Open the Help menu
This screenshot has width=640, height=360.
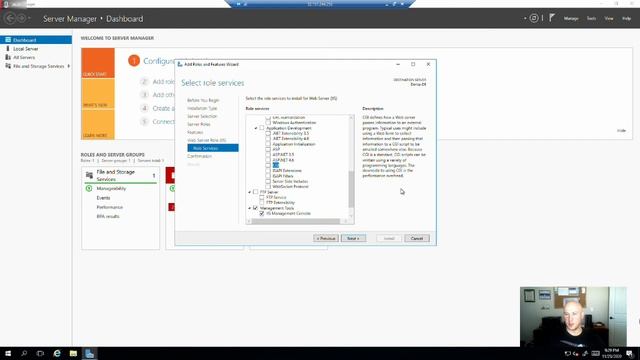pyautogui.click(x=626, y=18)
